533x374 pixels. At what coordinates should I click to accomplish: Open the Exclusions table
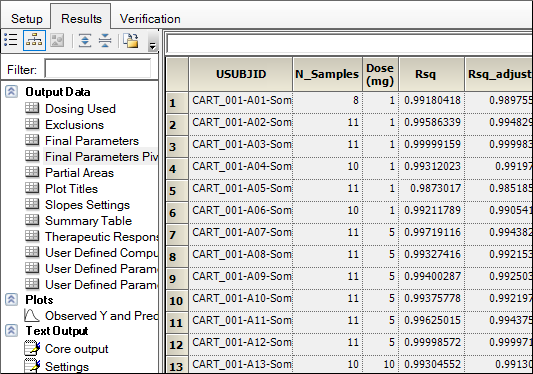click(74, 124)
